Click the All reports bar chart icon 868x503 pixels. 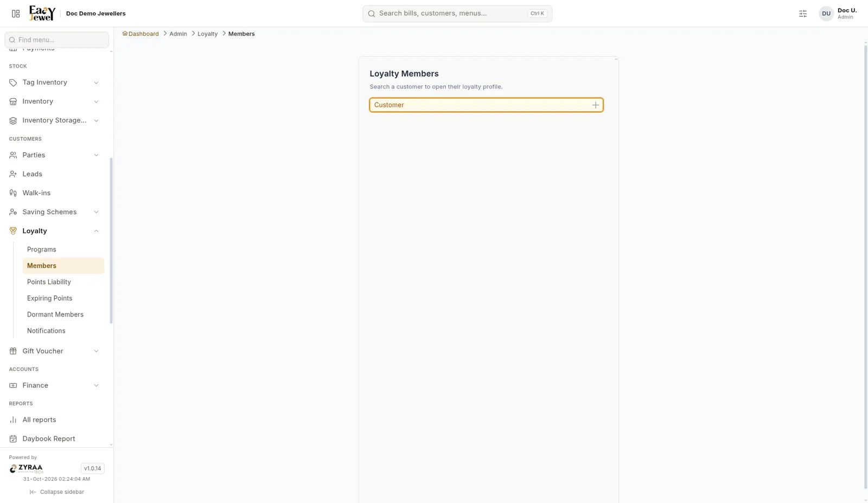(13, 420)
